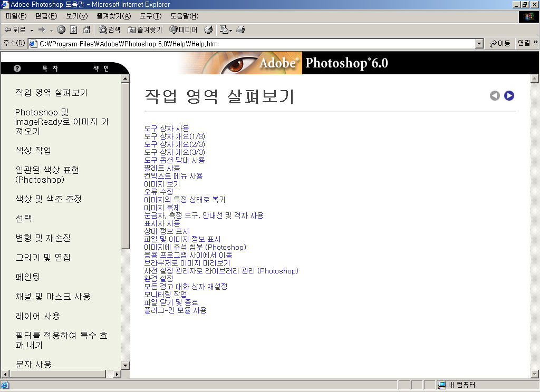Expand the 연결 links chevron

(x=536, y=42)
